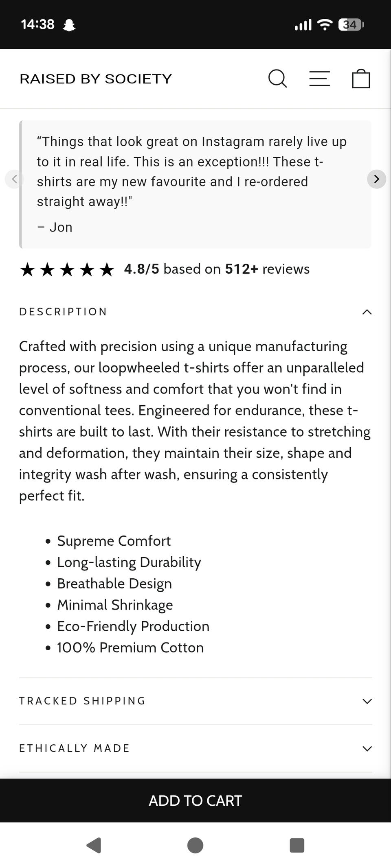Open the hamburger menu icon
The height and width of the screenshot is (868, 391).
(x=319, y=79)
